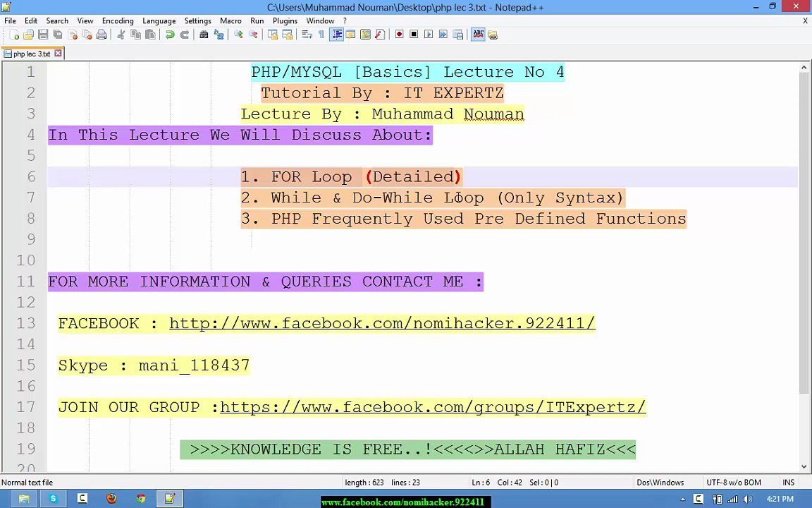812x508 pixels.
Task: Open Chrome from the taskbar
Action: pos(140,499)
